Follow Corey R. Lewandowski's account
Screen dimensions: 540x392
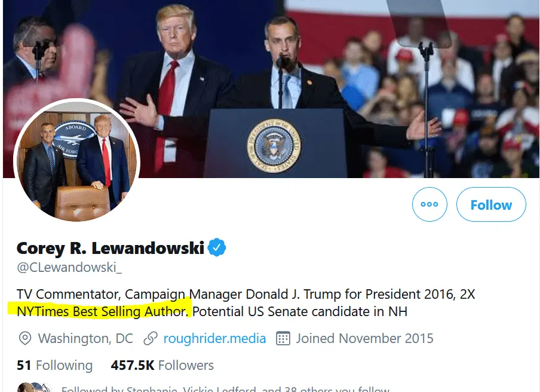click(x=491, y=204)
